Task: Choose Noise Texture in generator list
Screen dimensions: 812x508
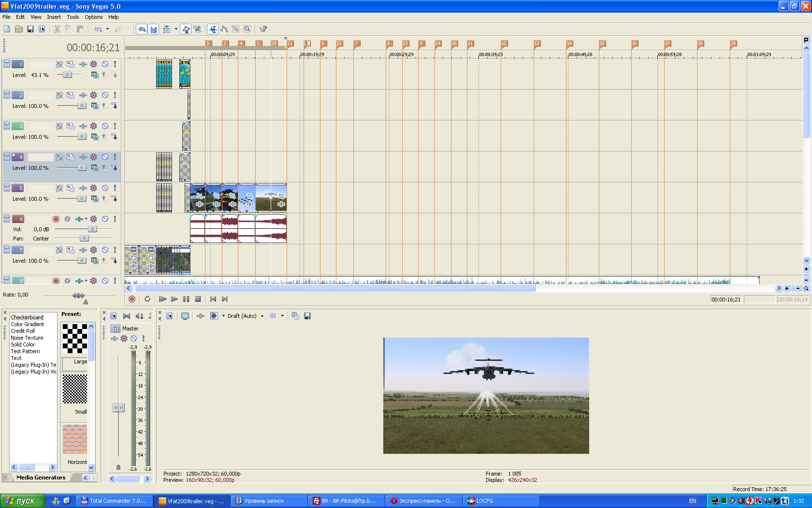Action: (27, 338)
